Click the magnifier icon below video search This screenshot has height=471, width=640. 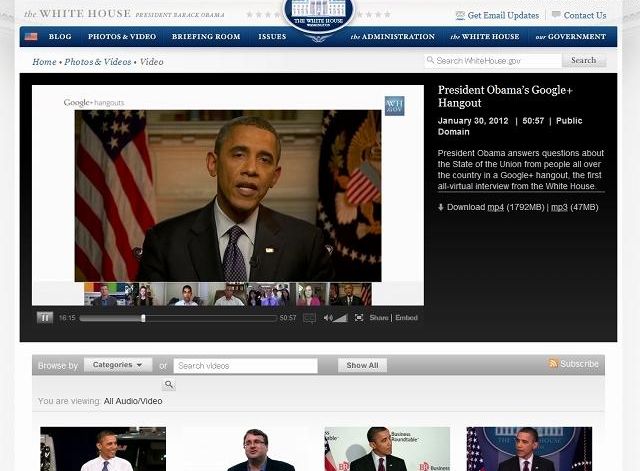pyautogui.click(x=169, y=385)
